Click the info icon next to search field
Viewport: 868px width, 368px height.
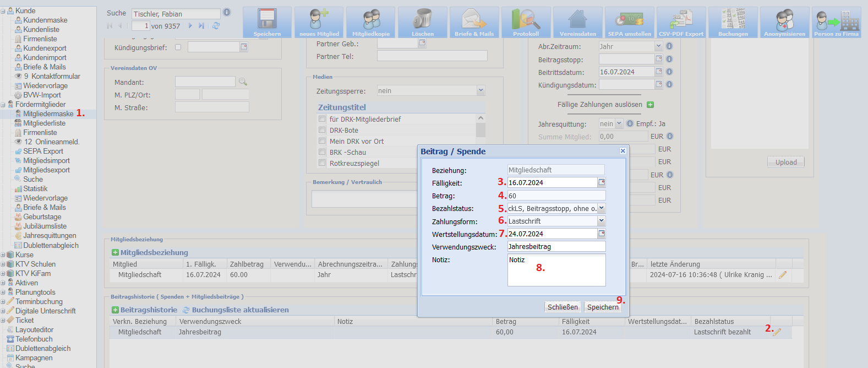tap(227, 13)
